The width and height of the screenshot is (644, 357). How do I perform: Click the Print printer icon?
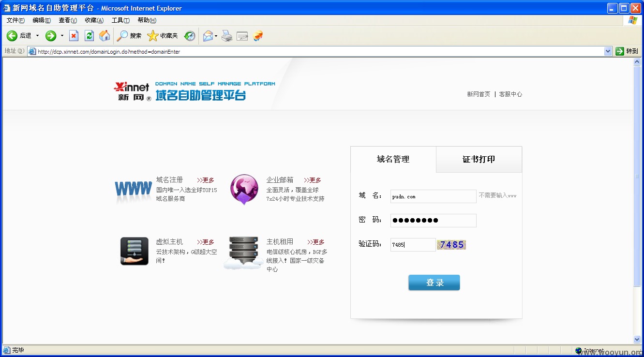(x=227, y=36)
